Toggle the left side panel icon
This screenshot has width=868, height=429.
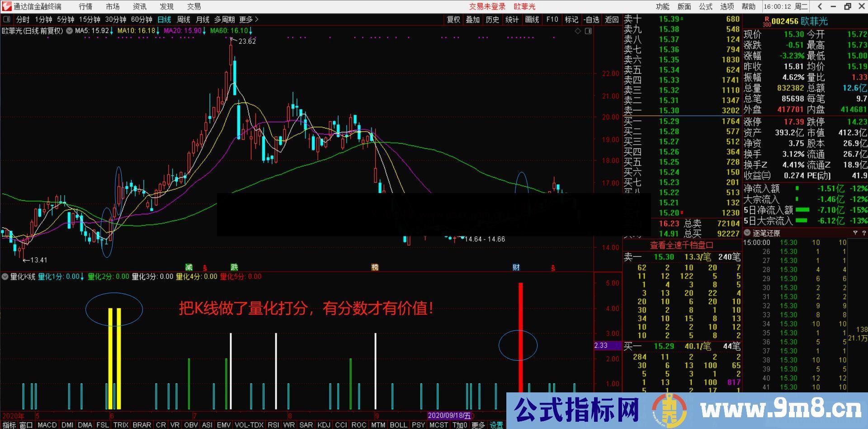pos(6,20)
